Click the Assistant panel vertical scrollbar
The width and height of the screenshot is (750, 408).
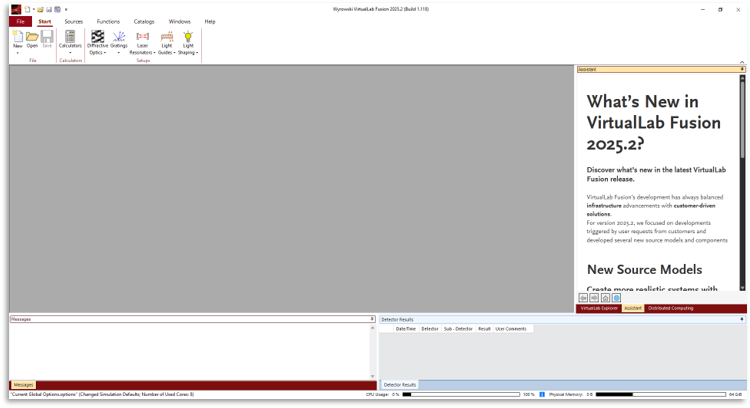pos(742,180)
